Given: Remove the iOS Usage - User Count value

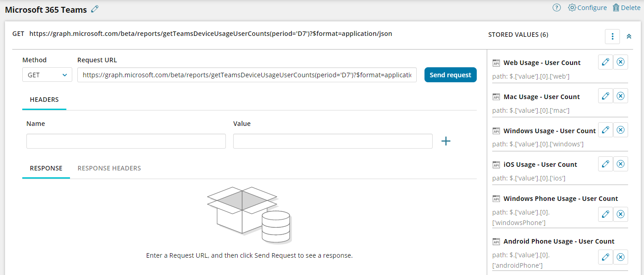Looking at the screenshot, I should point(620,164).
